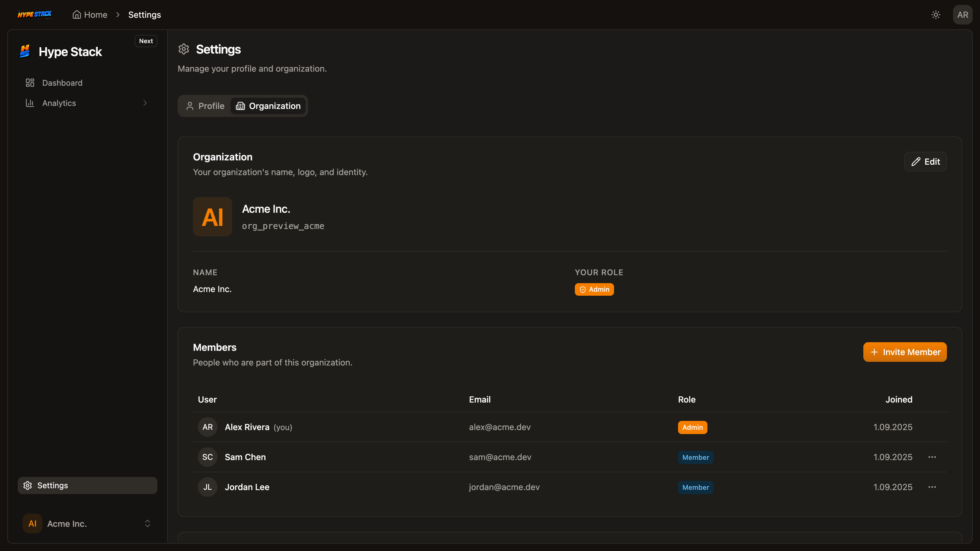
Task: Click the sidebar Settings gear icon
Action: point(27,485)
